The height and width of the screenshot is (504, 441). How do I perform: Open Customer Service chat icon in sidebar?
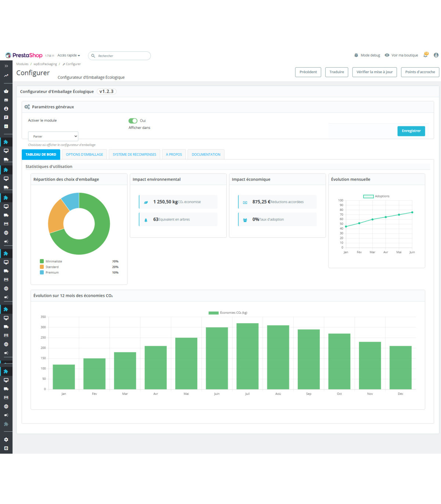point(6,118)
